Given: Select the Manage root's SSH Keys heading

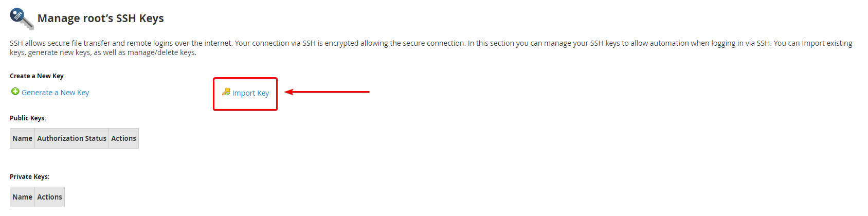Looking at the screenshot, I should [x=100, y=19].
